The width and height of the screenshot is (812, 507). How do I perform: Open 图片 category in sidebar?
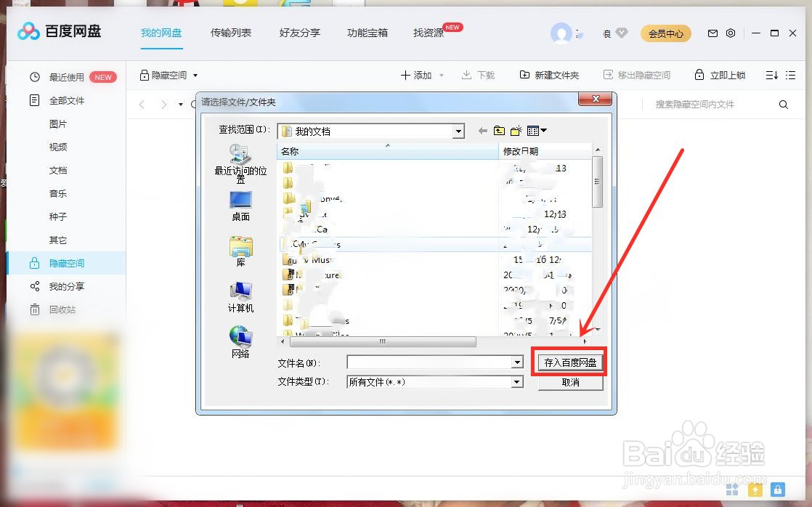coord(58,123)
